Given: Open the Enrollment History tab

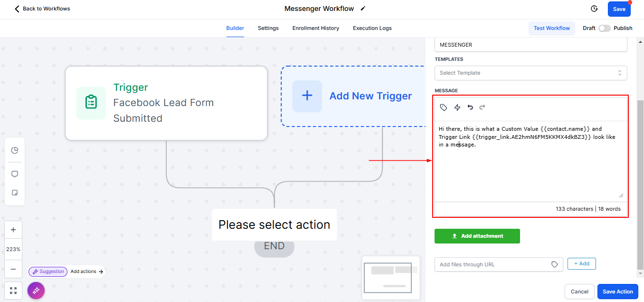Looking at the screenshot, I should click(316, 28).
